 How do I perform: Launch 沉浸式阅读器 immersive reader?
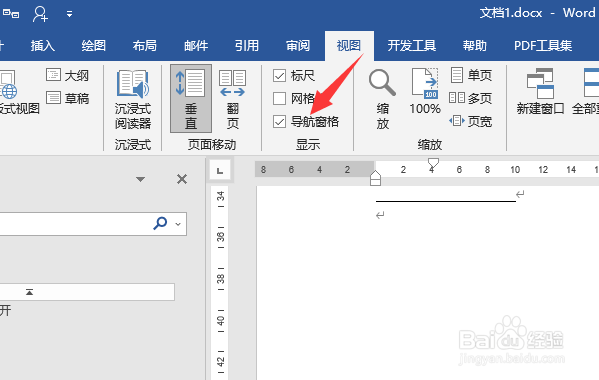pyautogui.click(x=133, y=99)
